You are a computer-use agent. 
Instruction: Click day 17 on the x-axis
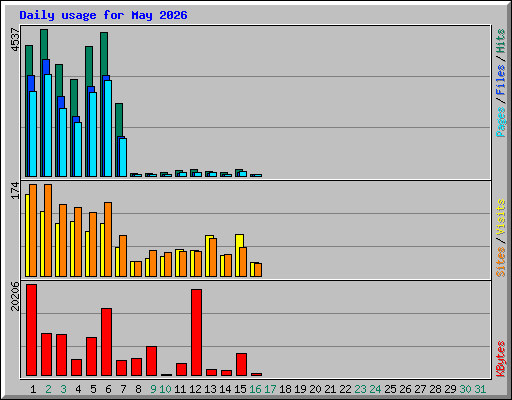[x=270, y=389]
